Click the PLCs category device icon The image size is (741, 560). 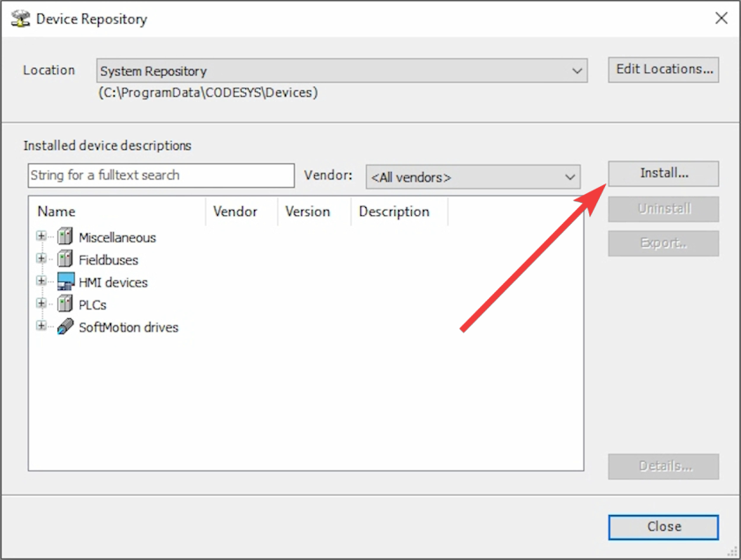65,303
